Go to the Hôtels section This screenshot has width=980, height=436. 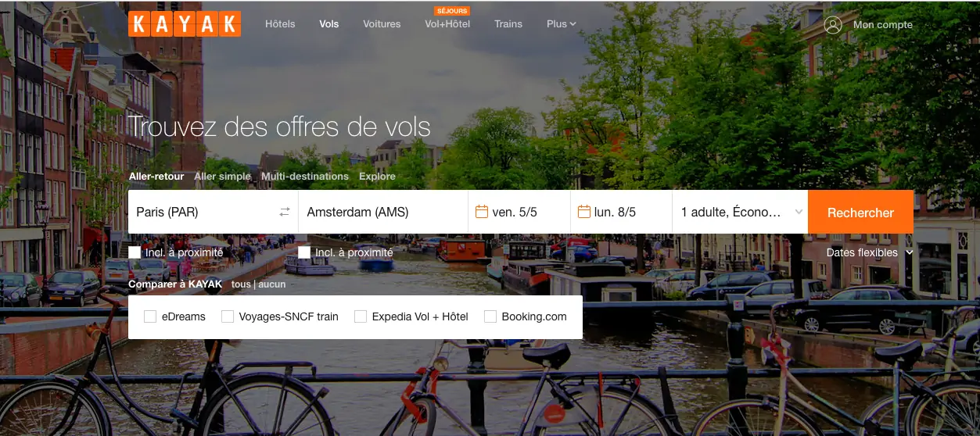280,24
